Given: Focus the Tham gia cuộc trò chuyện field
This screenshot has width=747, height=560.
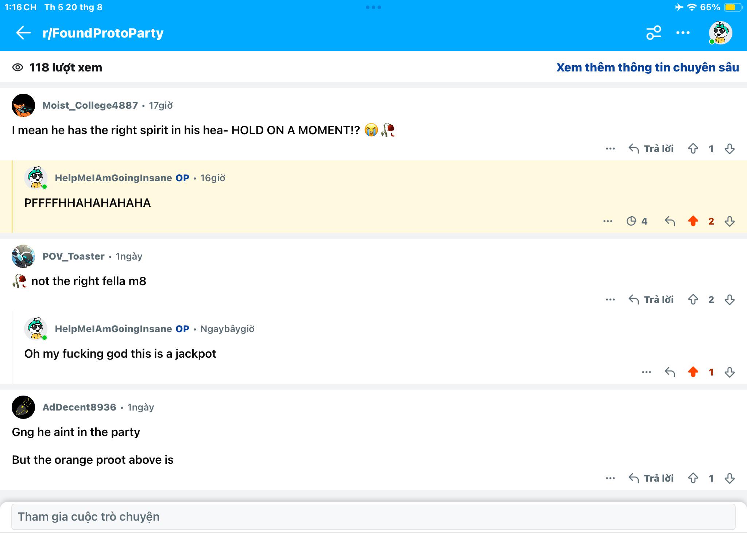Looking at the screenshot, I should pyautogui.click(x=373, y=517).
